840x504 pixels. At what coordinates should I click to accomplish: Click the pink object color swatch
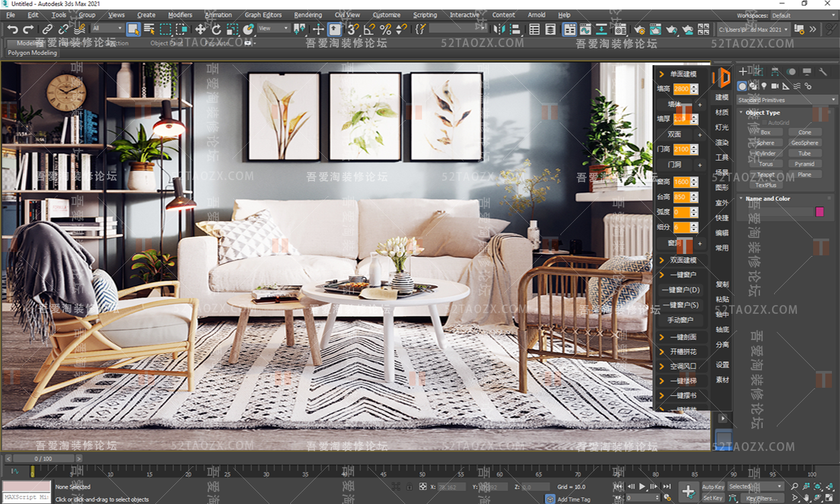pyautogui.click(x=820, y=212)
